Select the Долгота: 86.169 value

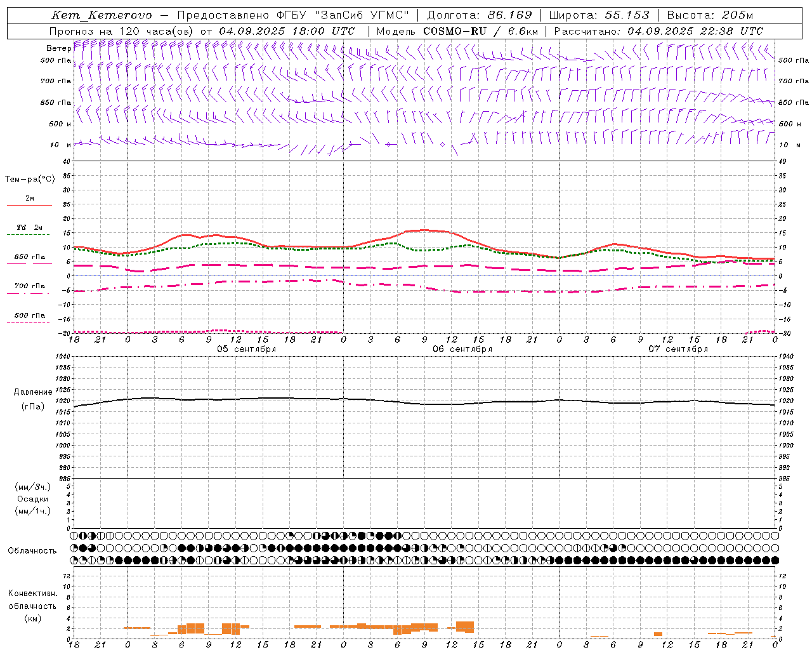(x=480, y=15)
